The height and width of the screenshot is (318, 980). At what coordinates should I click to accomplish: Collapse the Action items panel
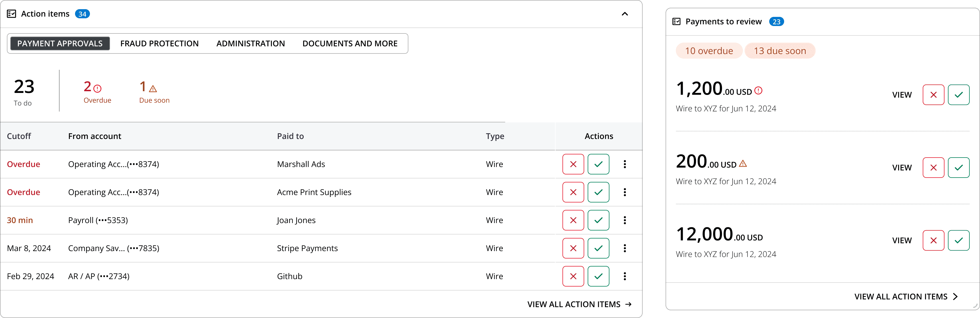point(625,14)
